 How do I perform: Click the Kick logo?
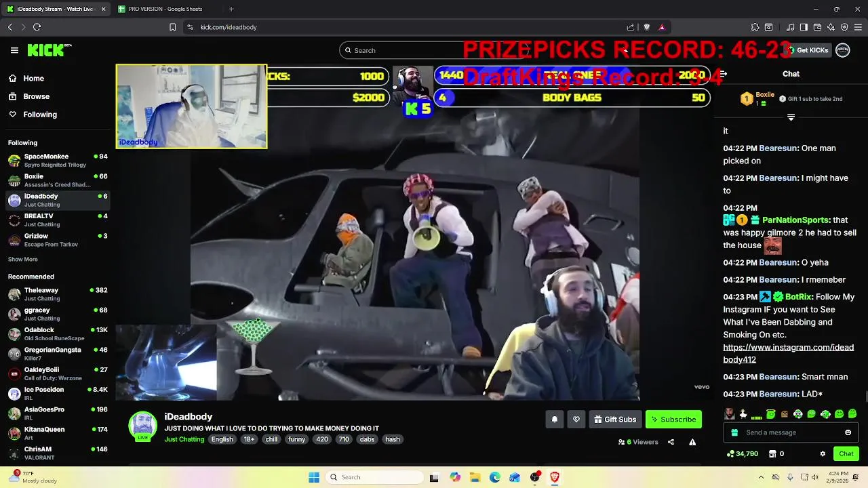(49, 50)
